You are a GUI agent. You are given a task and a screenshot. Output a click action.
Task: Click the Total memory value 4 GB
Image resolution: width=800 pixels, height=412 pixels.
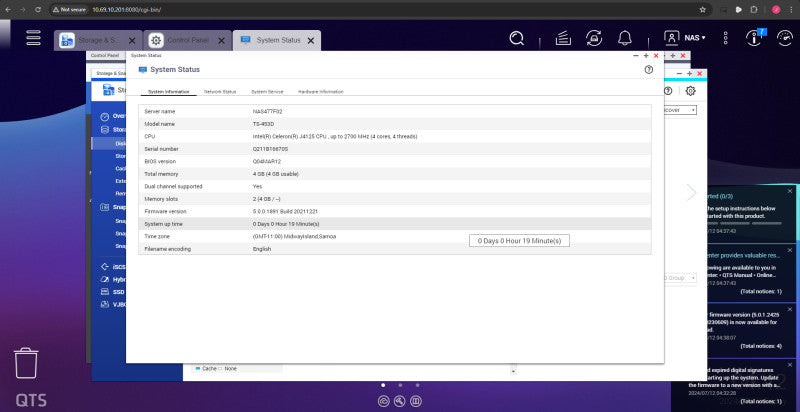click(x=276, y=174)
